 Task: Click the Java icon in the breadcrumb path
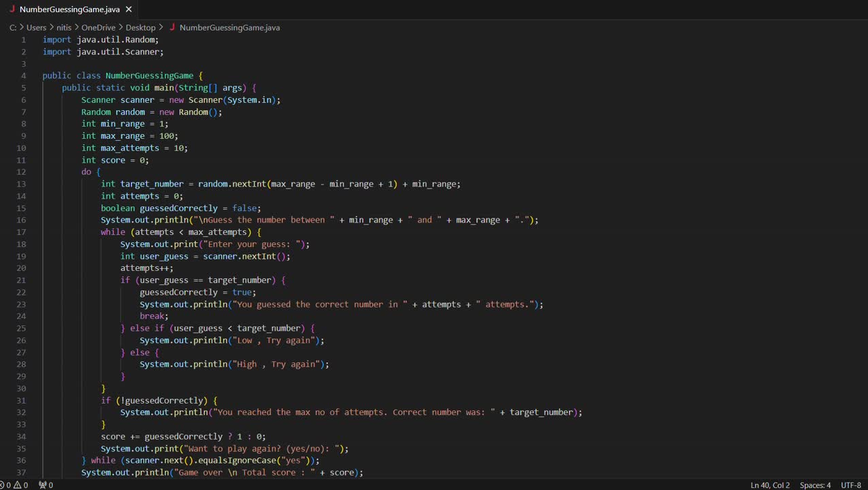(172, 27)
